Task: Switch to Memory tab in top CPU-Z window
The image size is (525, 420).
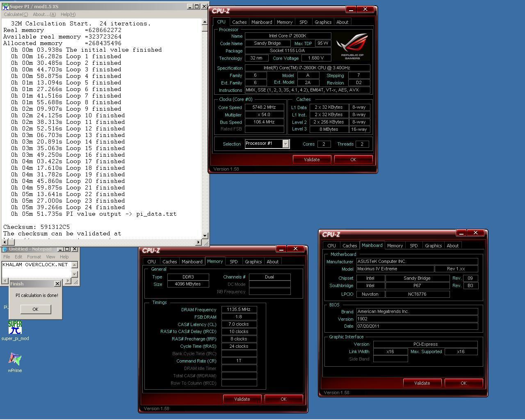Action: 285,22
